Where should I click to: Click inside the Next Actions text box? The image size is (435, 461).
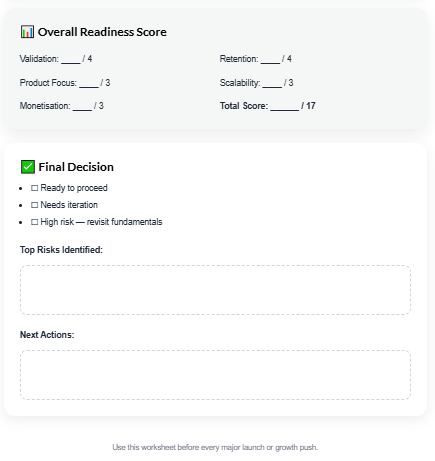[x=215, y=375]
